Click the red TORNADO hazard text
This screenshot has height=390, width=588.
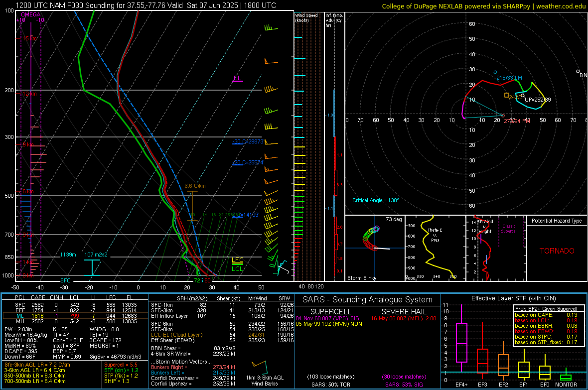click(557, 251)
